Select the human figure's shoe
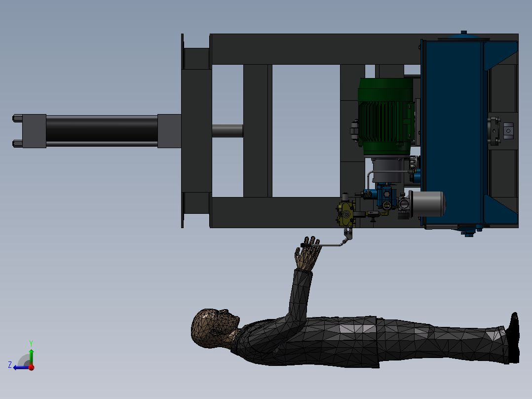This screenshot has width=532, height=399. 514,338
